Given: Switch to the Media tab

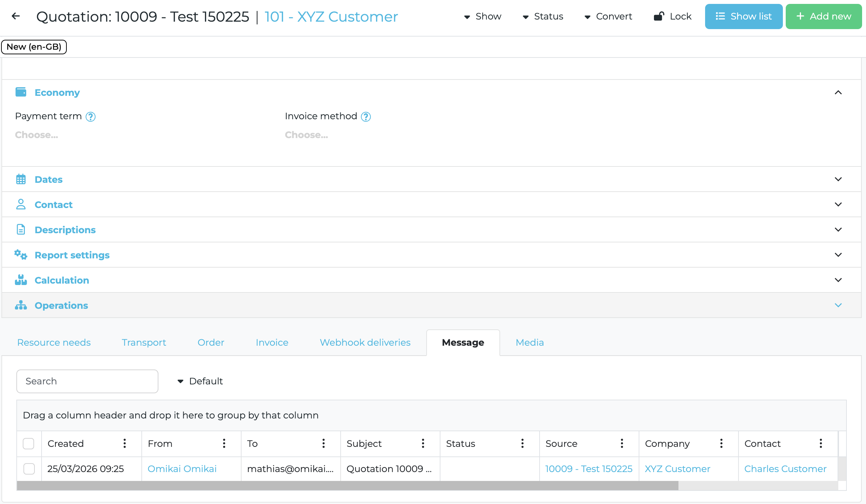Looking at the screenshot, I should pyautogui.click(x=530, y=343).
